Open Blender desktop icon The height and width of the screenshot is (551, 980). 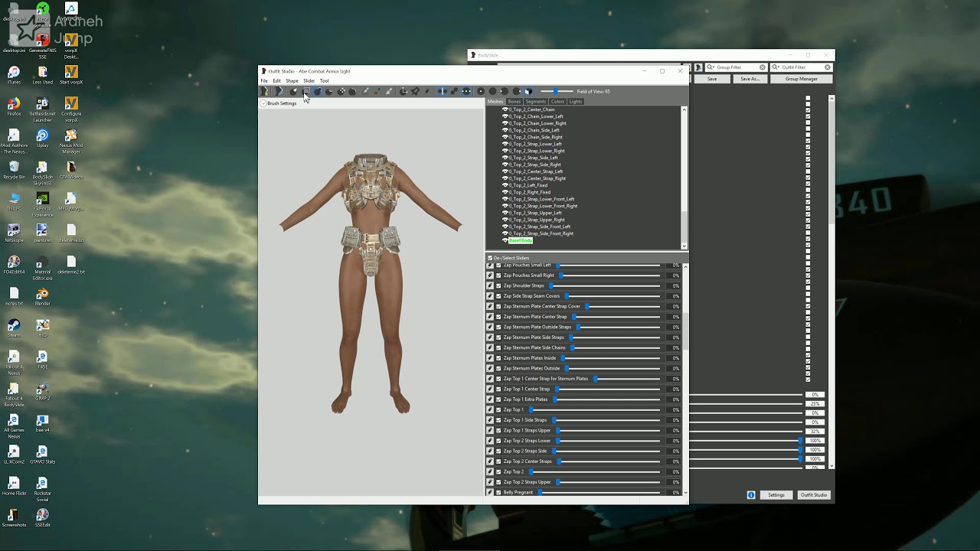[x=42, y=296]
